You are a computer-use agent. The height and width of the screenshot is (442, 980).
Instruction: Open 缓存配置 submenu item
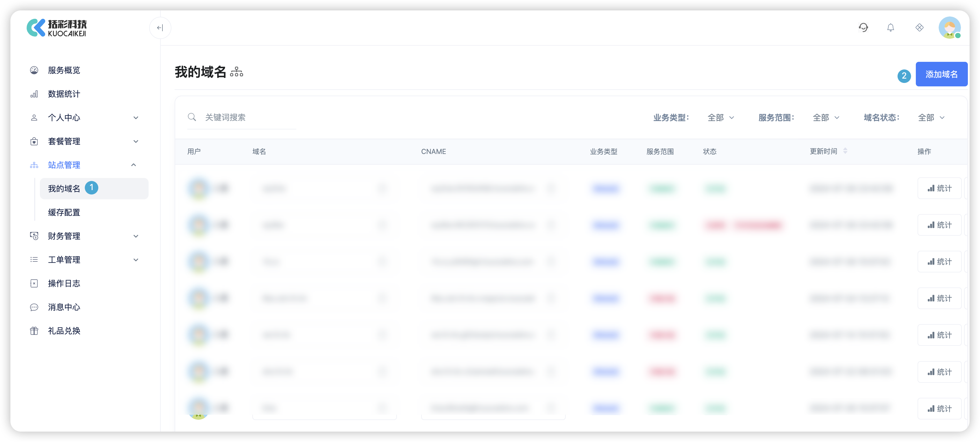click(x=64, y=212)
